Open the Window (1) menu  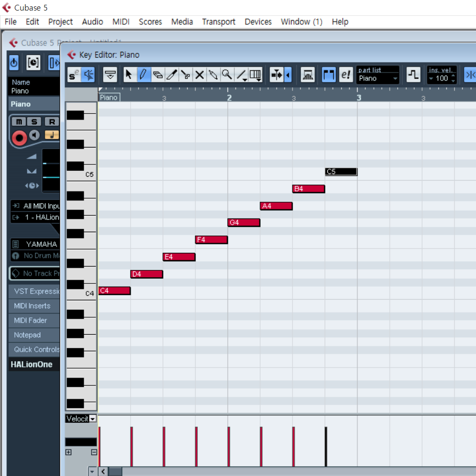tap(301, 22)
